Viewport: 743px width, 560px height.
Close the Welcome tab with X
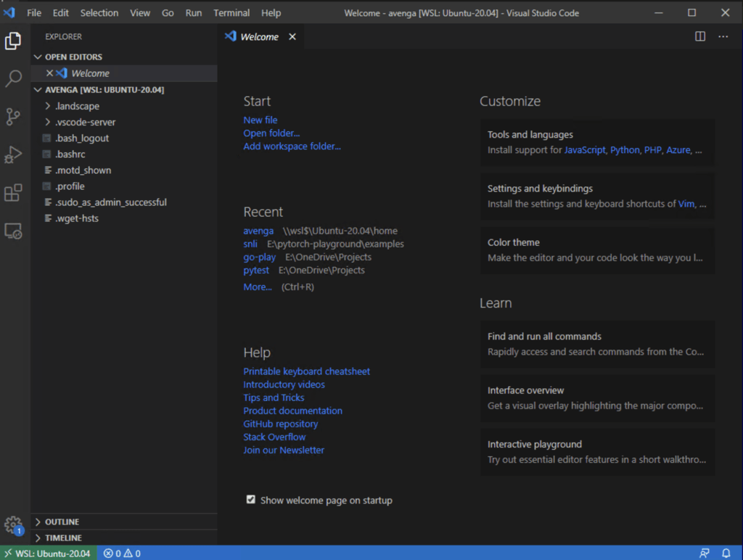point(292,36)
